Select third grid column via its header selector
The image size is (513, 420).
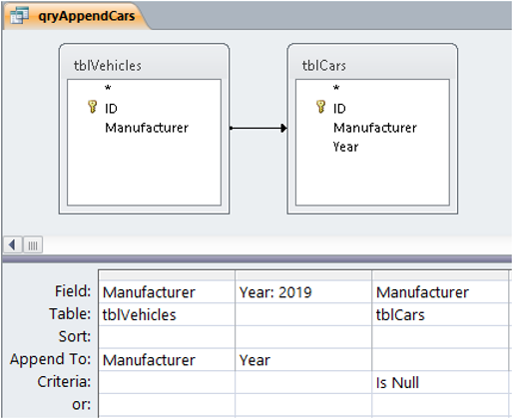pyautogui.click(x=440, y=275)
